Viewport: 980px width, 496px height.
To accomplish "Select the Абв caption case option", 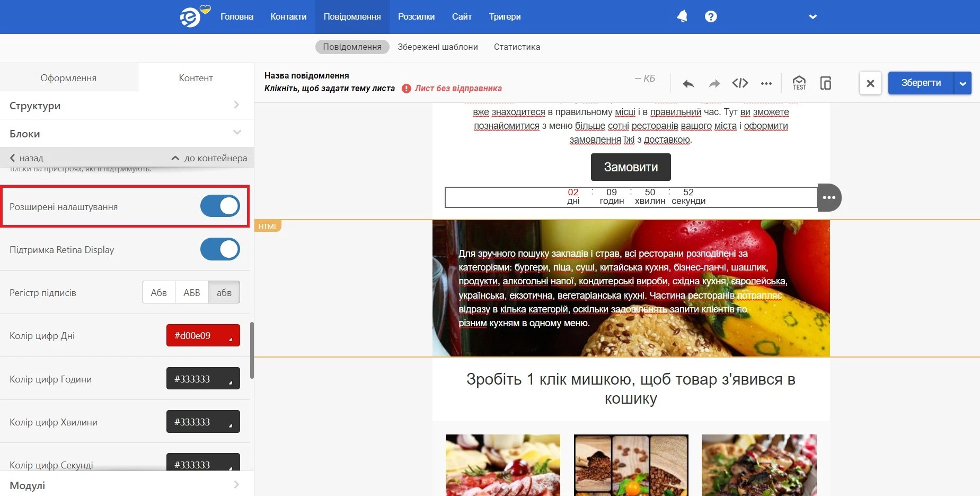I will (158, 292).
